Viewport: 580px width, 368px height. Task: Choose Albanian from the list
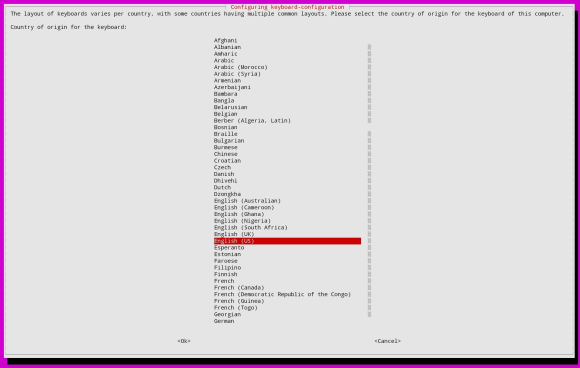[x=227, y=47]
